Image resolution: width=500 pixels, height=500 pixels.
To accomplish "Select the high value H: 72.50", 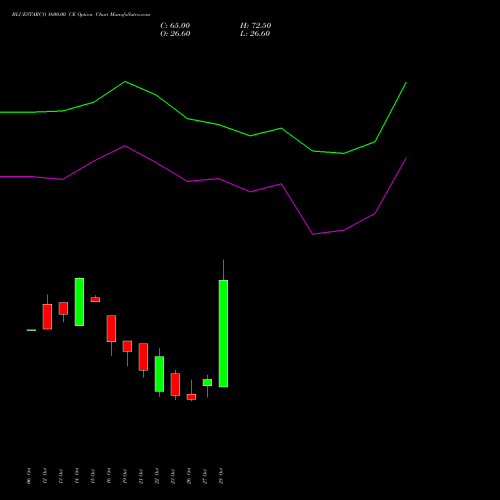I will coord(255,26).
